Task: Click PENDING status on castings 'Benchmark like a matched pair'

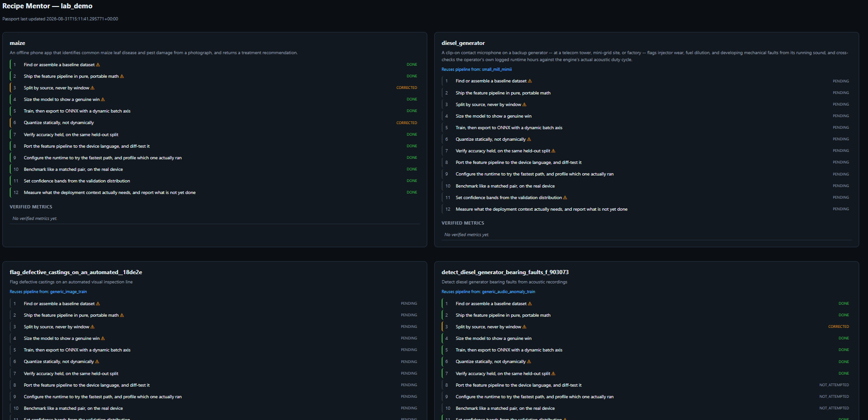Action: [x=409, y=408]
